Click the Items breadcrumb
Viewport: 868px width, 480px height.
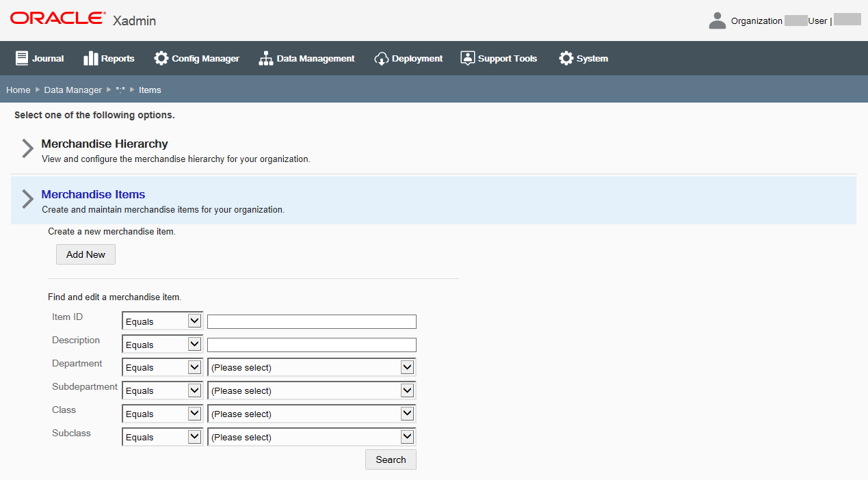point(150,90)
